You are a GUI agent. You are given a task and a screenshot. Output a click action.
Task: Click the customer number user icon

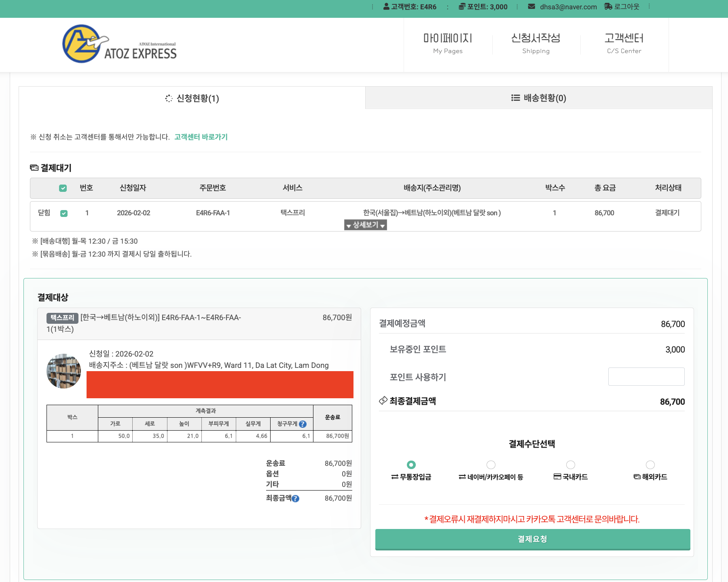coord(386,6)
